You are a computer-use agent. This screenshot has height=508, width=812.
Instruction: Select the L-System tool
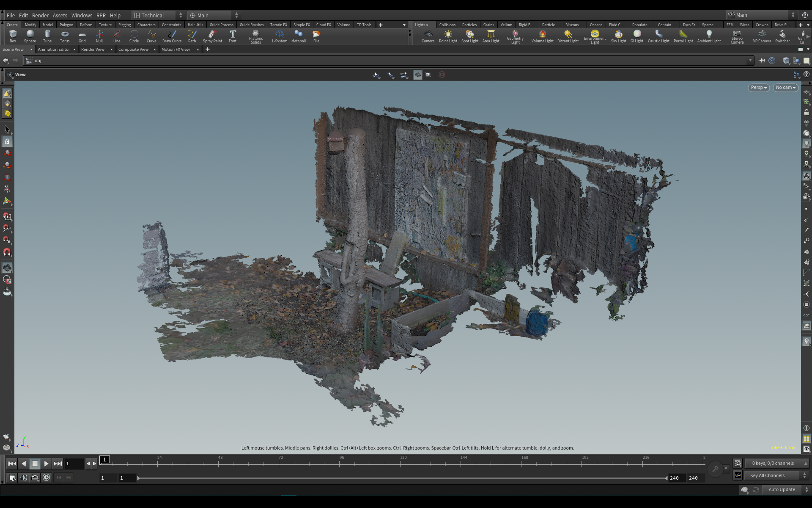279,36
